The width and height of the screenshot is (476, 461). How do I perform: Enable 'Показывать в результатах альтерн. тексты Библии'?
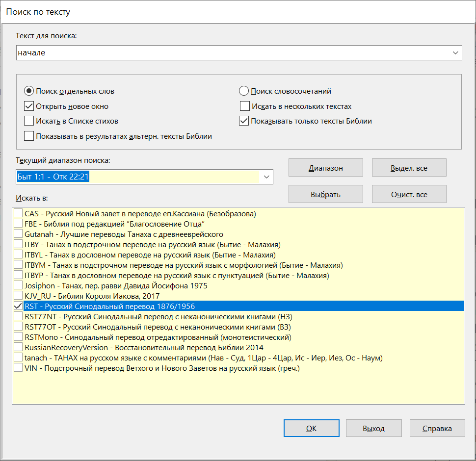click(x=29, y=136)
